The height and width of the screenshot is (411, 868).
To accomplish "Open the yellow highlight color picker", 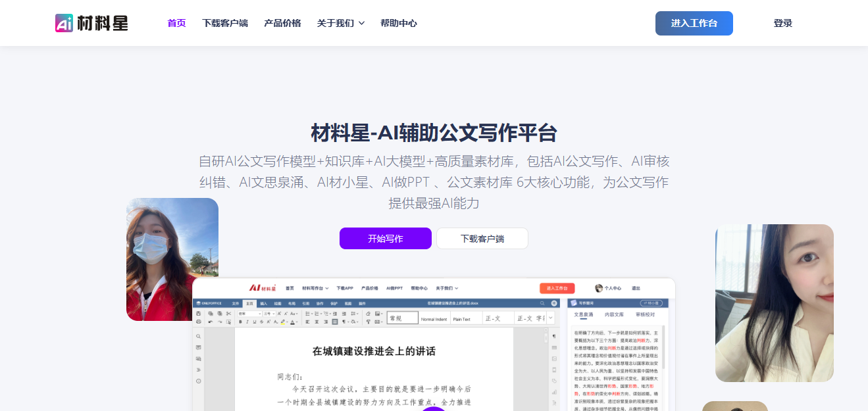I will [285, 322].
